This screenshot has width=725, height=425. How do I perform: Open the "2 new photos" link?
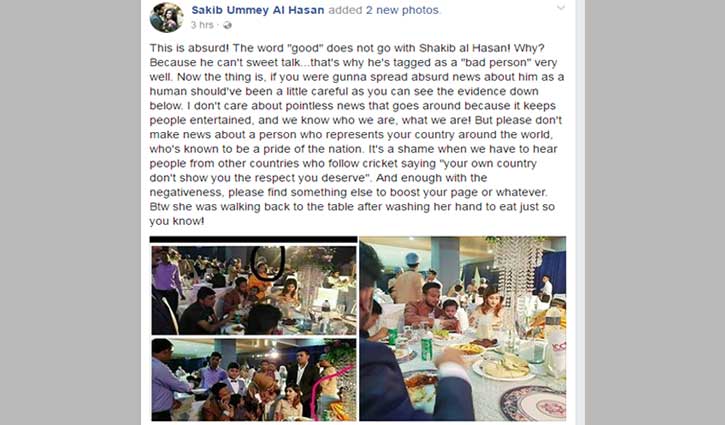pyautogui.click(x=402, y=10)
